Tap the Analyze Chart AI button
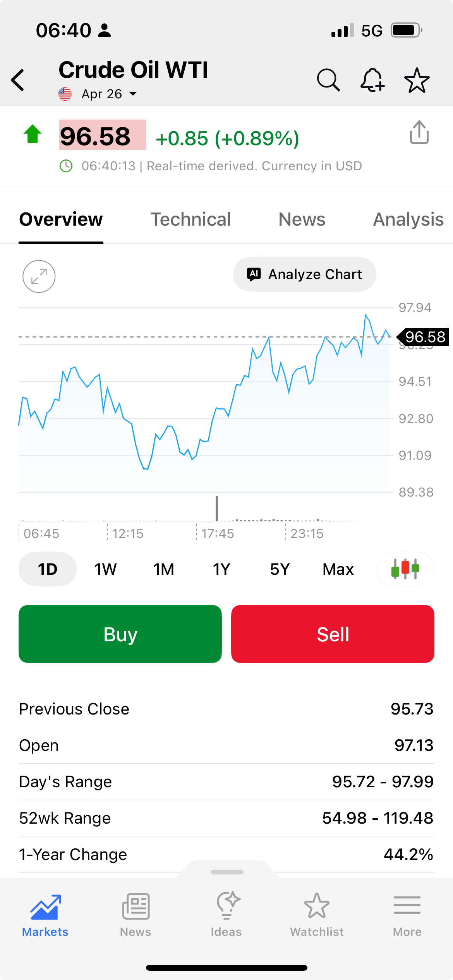The image size is (453, 980). 304,274
